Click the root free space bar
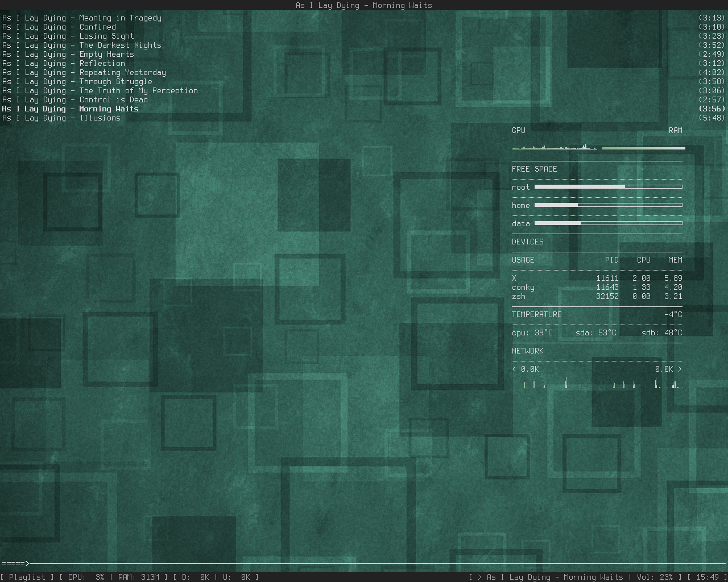 tap(609, 187)
